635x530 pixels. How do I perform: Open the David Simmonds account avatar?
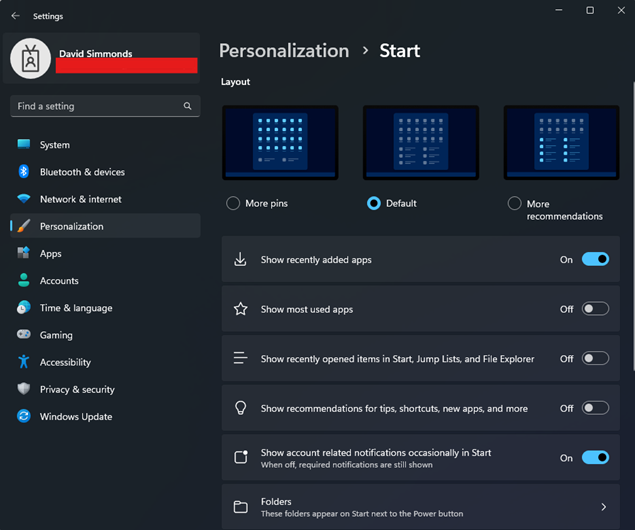pyautogui.click(x=30, y=59)
